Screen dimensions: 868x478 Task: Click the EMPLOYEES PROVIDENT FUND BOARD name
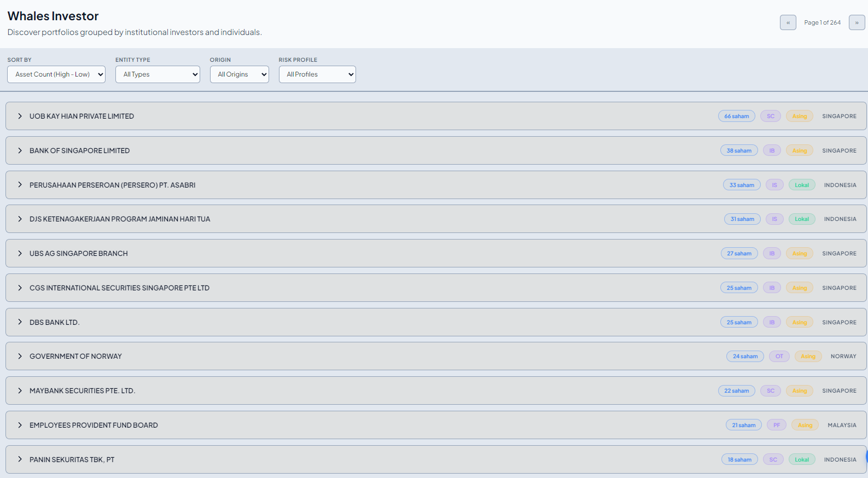(x=94, y=425)
